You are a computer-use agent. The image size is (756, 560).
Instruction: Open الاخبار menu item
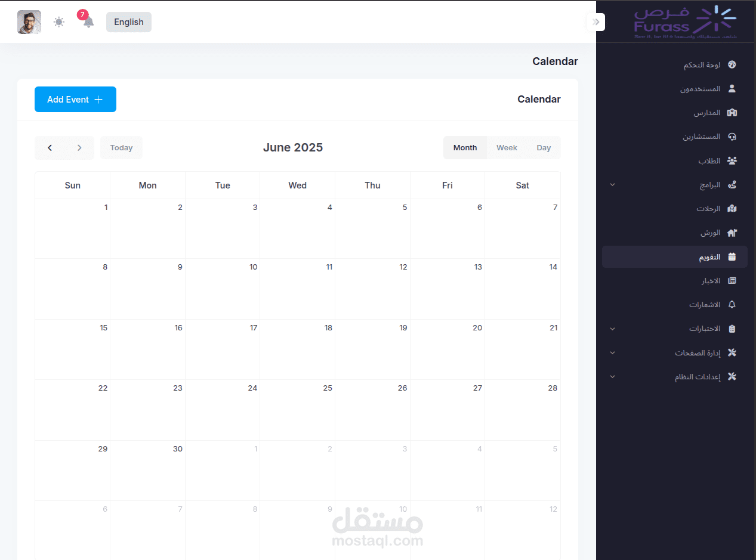pyautogui.click(x=674, y=281)
